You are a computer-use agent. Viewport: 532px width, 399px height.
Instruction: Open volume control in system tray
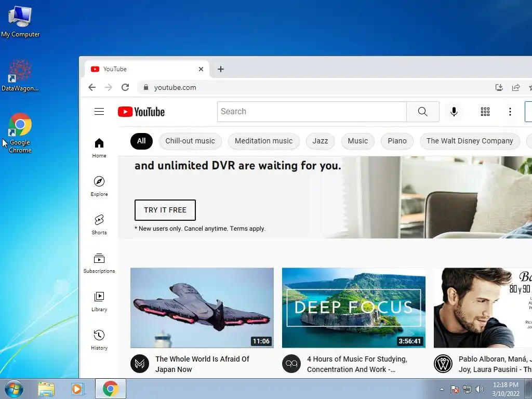tap(480, 389)
